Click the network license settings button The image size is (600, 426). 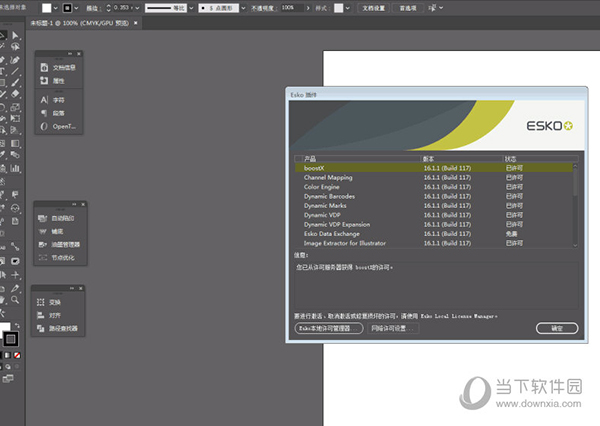(x=393, y=328)
